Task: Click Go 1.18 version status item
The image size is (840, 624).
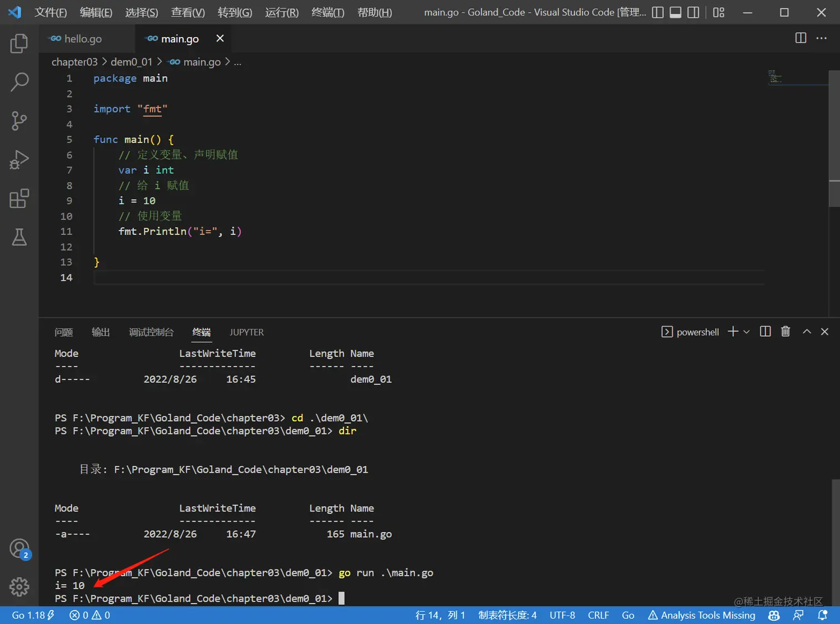Action: [x=33, y=615]
